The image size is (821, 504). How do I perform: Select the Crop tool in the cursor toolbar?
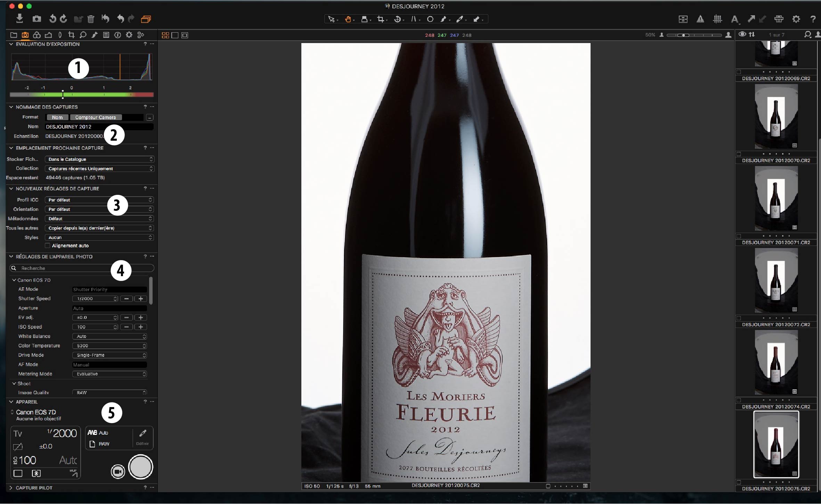(381, 19)
